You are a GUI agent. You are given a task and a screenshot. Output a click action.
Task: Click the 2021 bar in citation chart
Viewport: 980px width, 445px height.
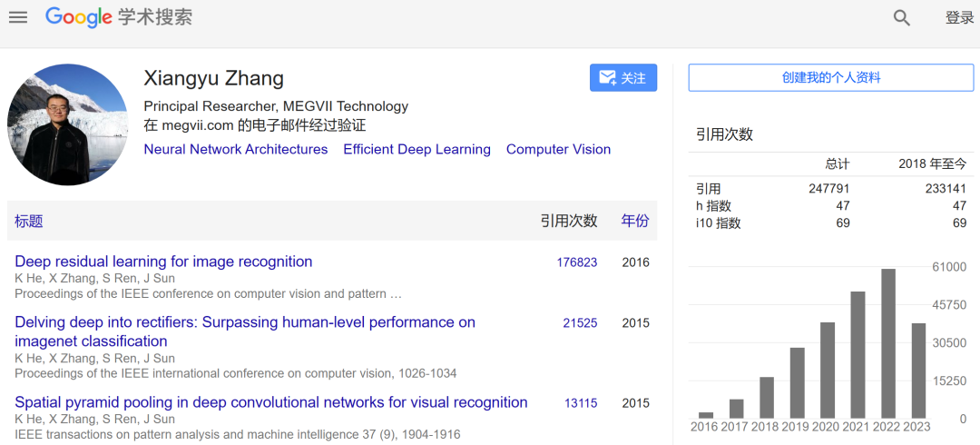pyautogui.click(x=857, y=355)
